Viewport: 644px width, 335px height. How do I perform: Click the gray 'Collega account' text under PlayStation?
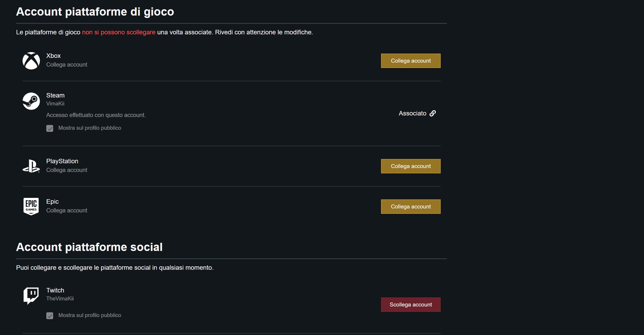(67, 170)
